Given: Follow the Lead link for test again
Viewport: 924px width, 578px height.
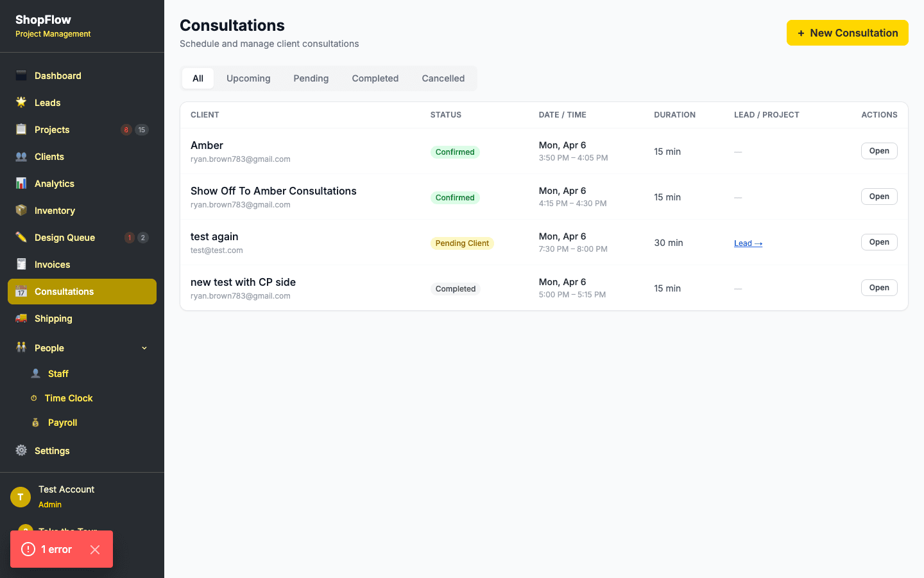Looking at the screenshot, I should 748,243.
